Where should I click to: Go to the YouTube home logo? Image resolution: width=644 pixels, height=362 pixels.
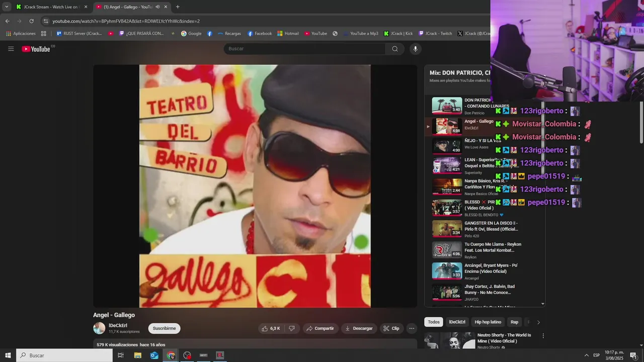click(36, 49)
